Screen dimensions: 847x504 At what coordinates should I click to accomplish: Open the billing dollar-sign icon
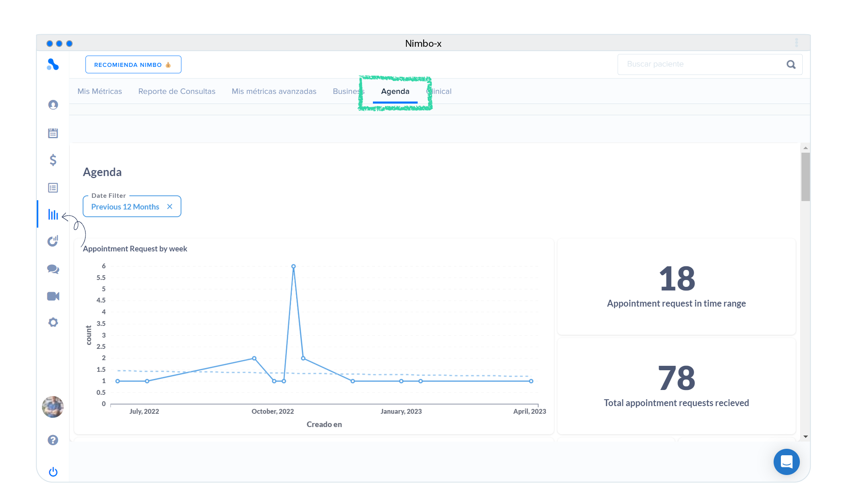coord(53,160)
